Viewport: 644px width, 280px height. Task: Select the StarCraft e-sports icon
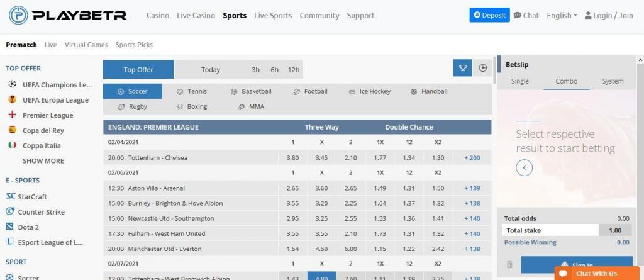10,196
